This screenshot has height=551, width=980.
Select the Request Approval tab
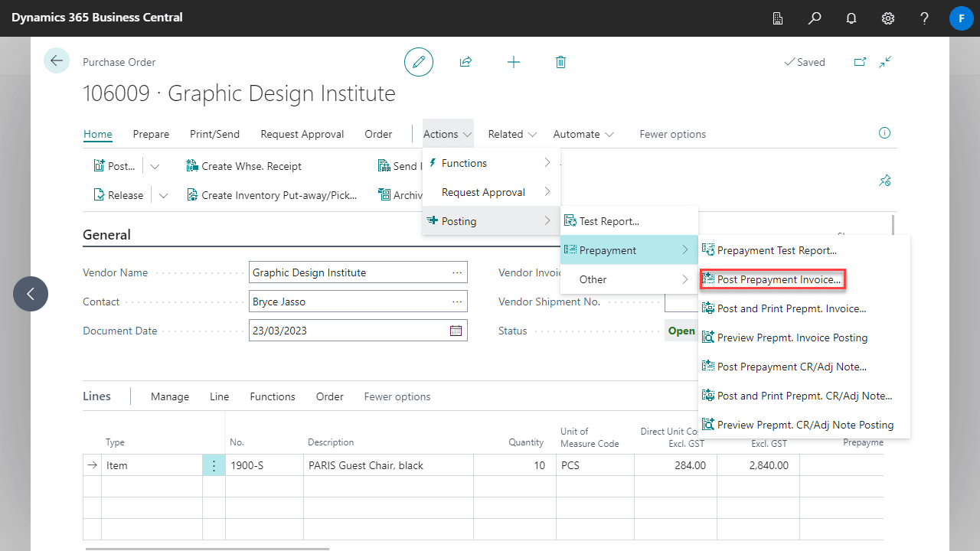click(x=302, y=134)
